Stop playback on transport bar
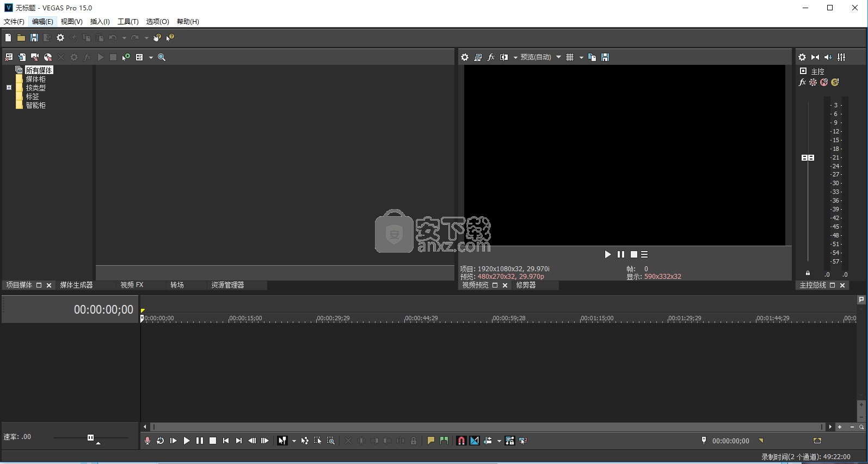Viewport: 868px width, 464px height. tap(213, 441)
